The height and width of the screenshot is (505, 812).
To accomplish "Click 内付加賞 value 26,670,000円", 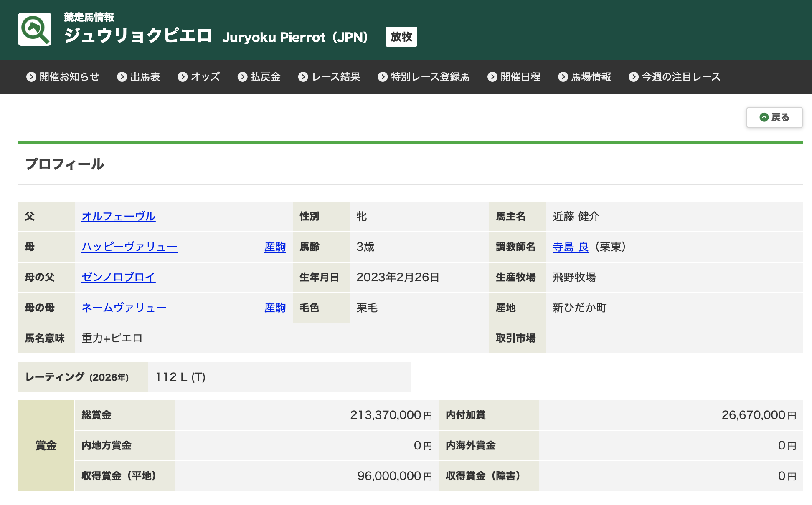I will click(759, 415).
